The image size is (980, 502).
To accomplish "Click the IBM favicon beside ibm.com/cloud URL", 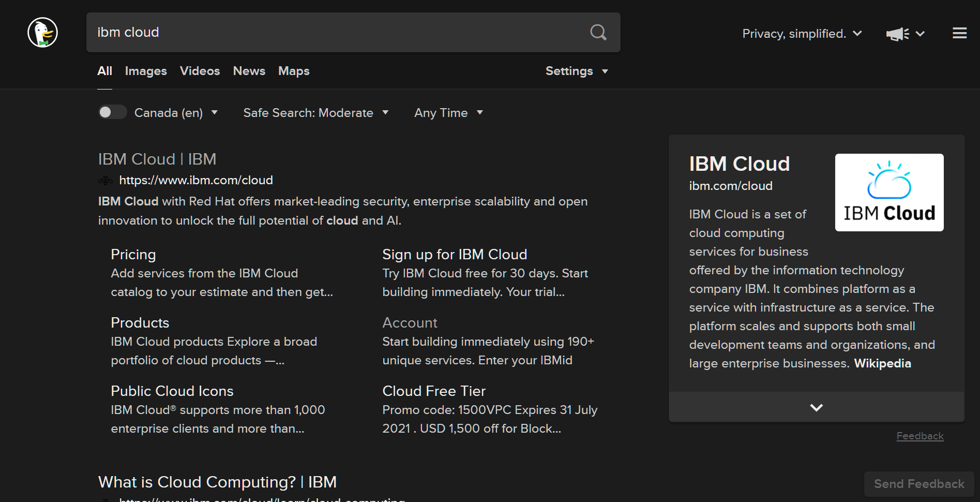I will click(x=105, y=180).
